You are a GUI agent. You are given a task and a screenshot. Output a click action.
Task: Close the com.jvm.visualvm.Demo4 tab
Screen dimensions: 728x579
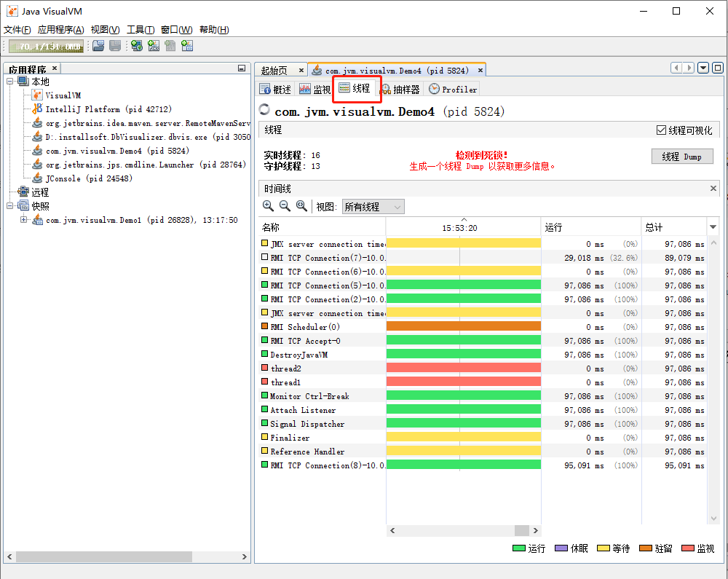(x=480, y=70)
